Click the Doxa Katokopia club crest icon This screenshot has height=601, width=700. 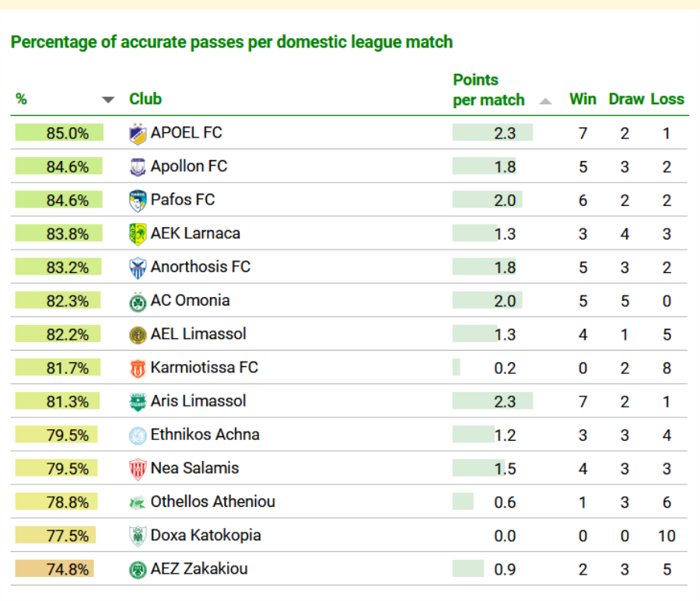(x=138, y=536)
